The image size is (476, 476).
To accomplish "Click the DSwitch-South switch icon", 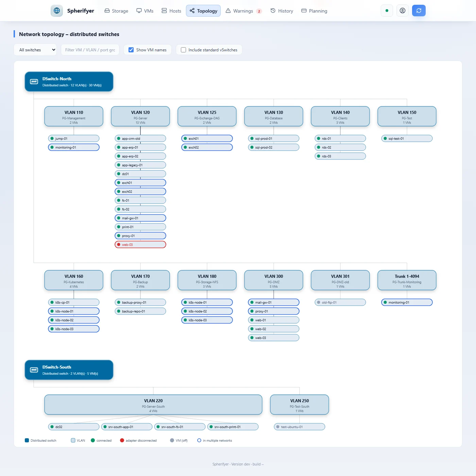I will click(34, 370).
